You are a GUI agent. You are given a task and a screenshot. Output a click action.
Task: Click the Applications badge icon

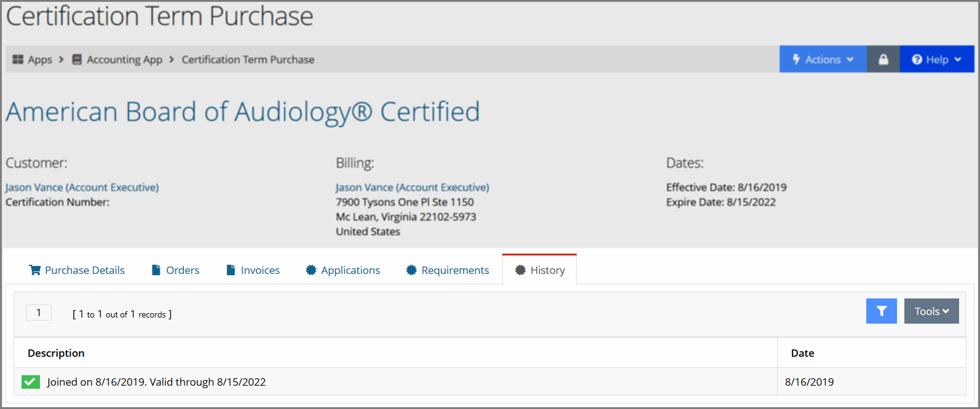point(311,270)
